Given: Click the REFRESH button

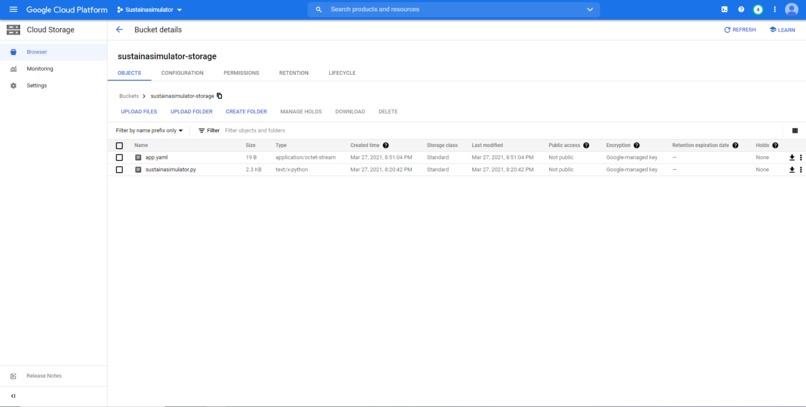Looking at the screenshot, I should 740,30.
